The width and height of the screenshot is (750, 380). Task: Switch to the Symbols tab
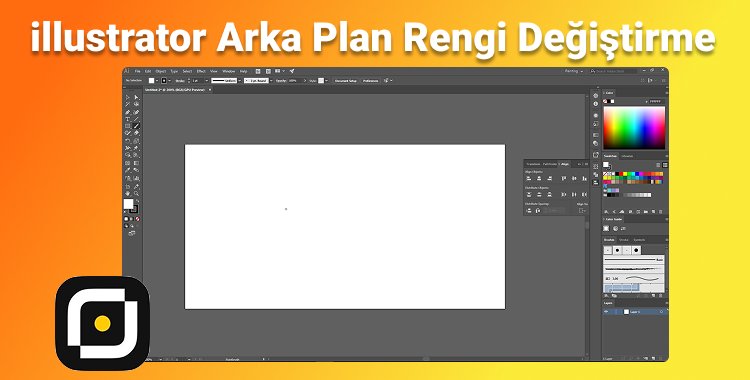(x=640, y=240)
